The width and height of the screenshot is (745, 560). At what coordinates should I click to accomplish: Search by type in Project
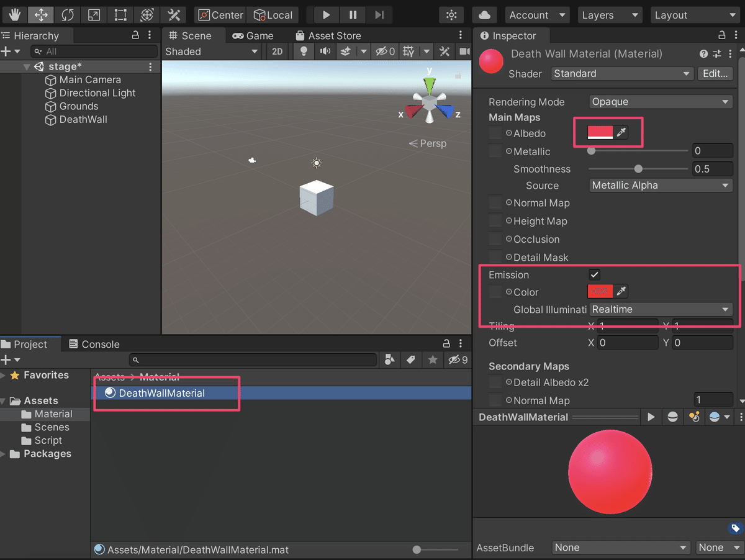[390, 359]
